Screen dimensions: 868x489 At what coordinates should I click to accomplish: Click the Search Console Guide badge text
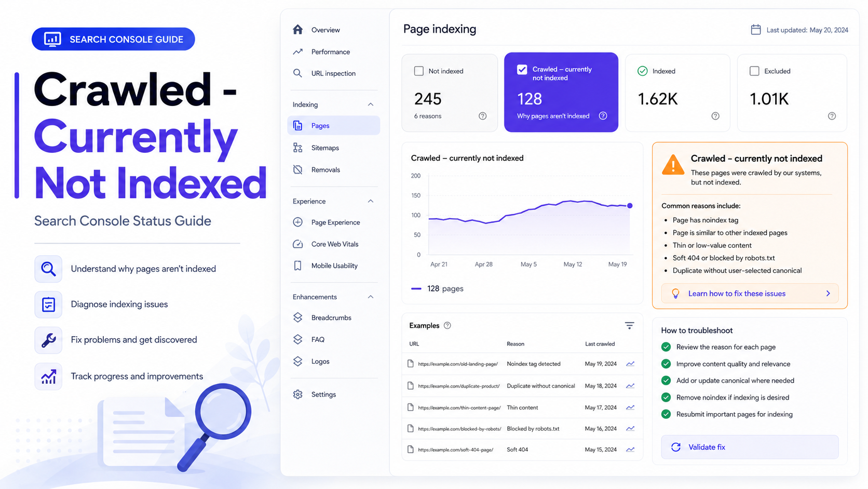coord(126,39)
